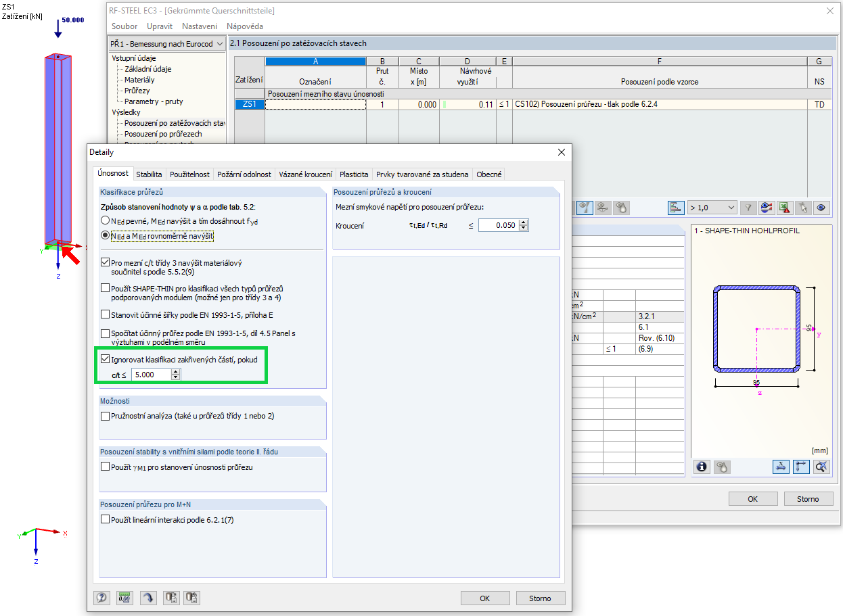843x616 pixels.
Task: Toggle dimension display icon under cross-section
Action: pos(781,467)
